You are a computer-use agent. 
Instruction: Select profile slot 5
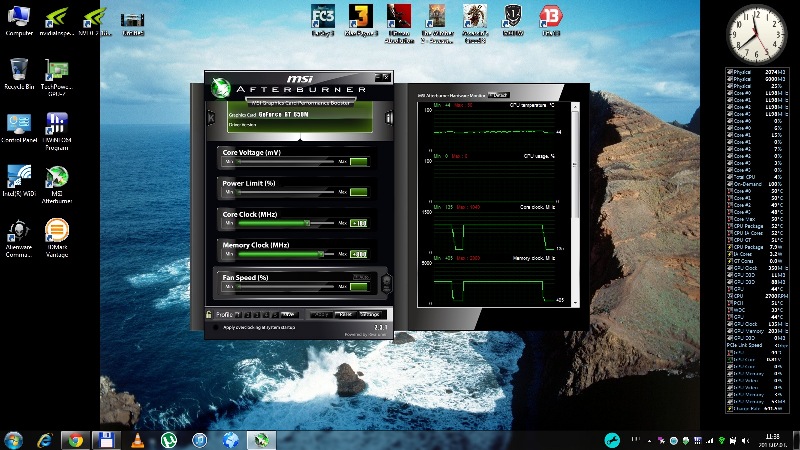[x=275, y=315]
